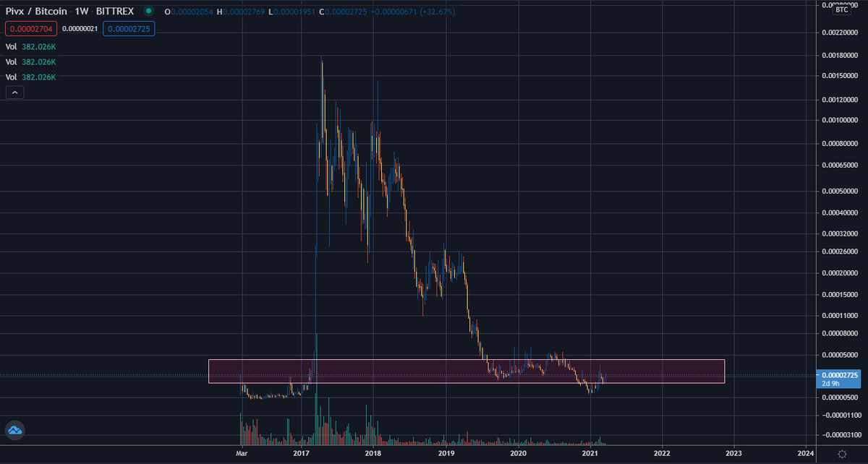868x464 pixels.
Task: Open the BTC currency selector
Action: (842, 9)
